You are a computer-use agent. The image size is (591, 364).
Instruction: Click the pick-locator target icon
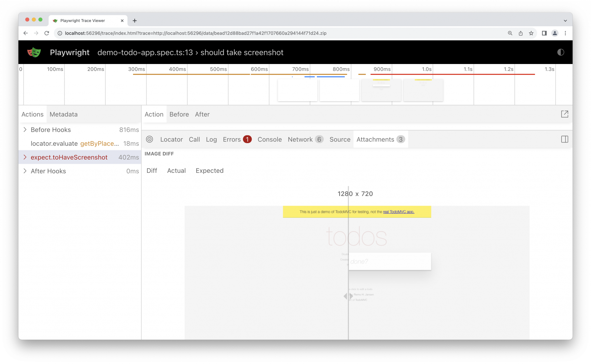coord(149,139)
